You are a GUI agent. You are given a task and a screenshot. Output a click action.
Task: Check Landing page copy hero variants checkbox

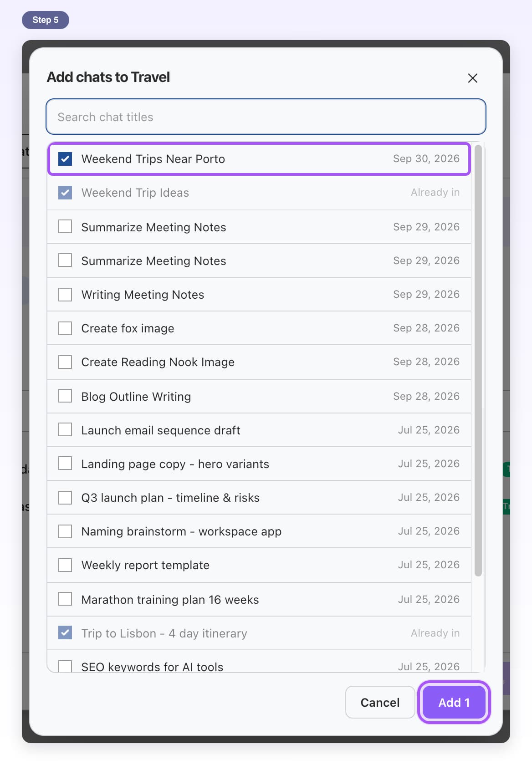point(65,463)
